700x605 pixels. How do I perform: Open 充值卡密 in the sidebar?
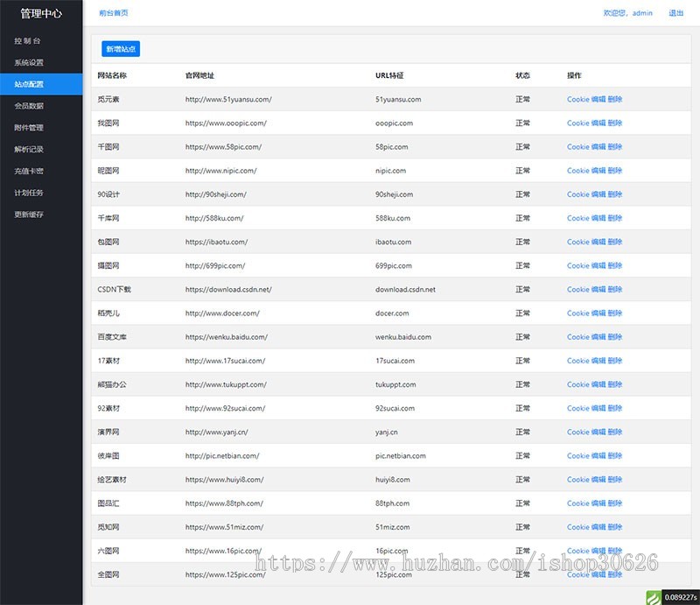[29, 172]
